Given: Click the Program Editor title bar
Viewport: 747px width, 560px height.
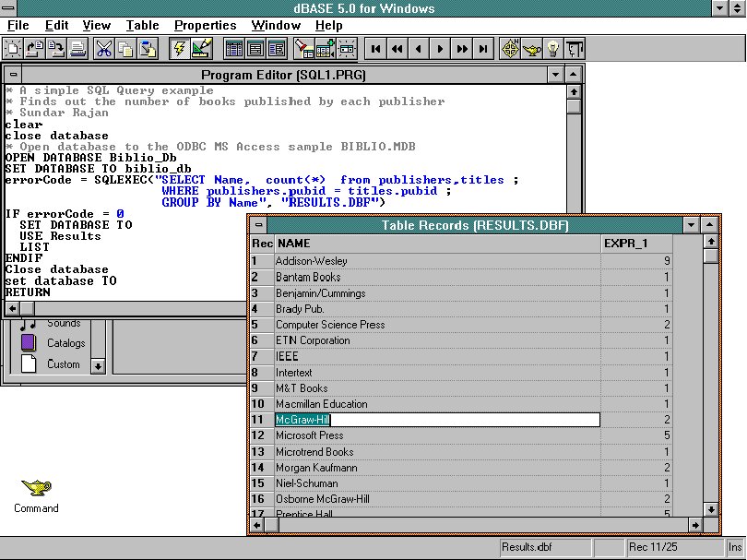Looking at the screenshot, I should [283, 75].
